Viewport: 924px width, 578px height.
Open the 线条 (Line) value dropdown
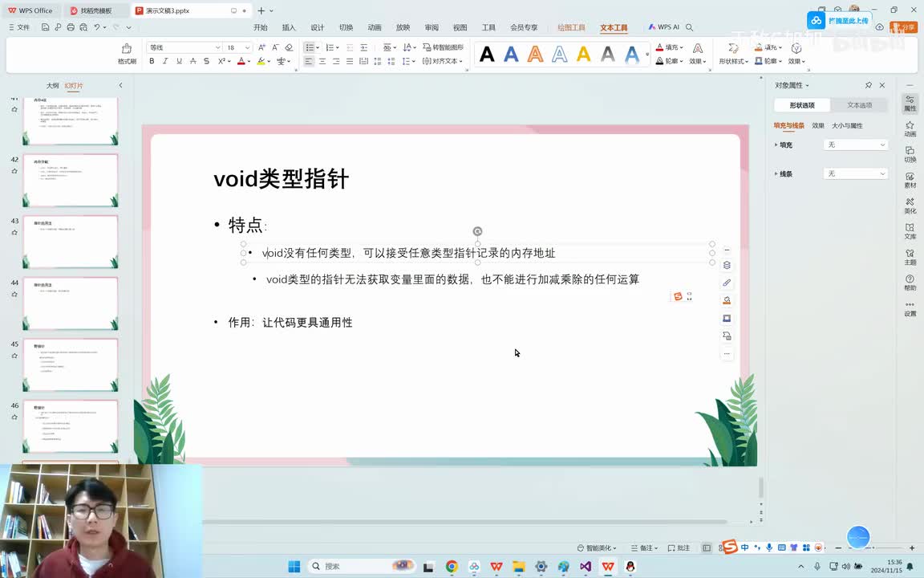pos(856,173)
